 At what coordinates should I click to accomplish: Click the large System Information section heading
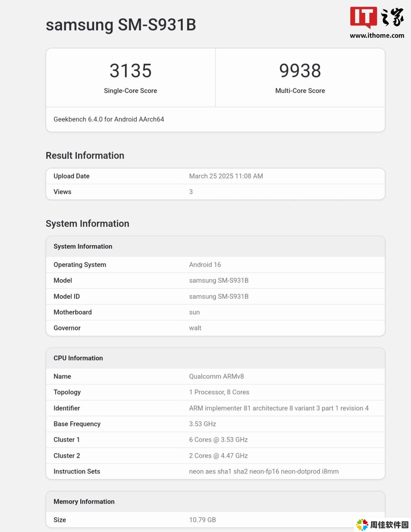pyautogui.click(x=88, y=223)
